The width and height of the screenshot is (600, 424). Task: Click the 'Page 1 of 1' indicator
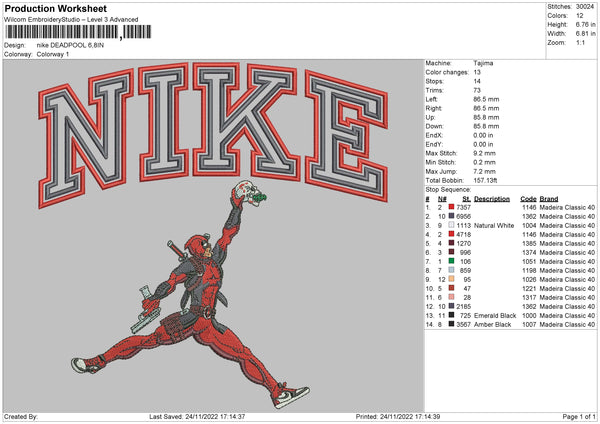(579, 416)
